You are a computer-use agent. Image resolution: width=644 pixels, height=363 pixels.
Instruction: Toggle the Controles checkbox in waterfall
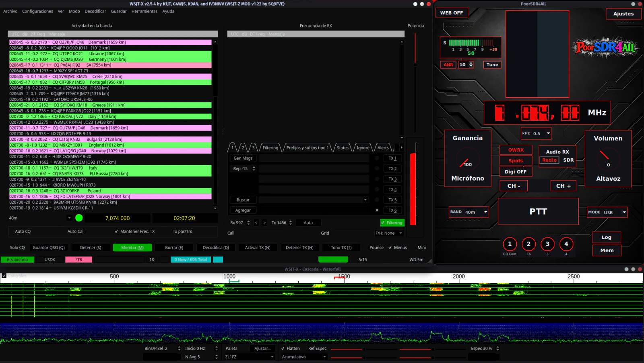click(4, 276)
